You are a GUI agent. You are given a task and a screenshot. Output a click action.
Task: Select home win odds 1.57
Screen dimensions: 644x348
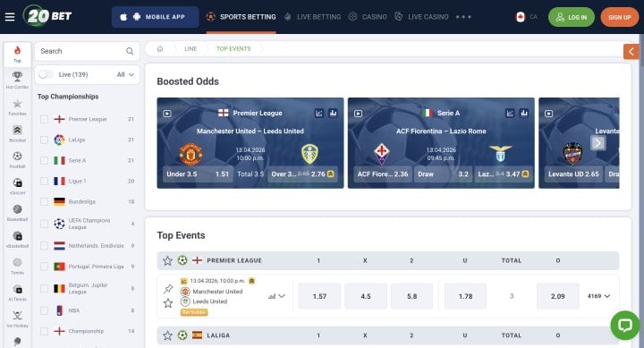coord(319,296)
